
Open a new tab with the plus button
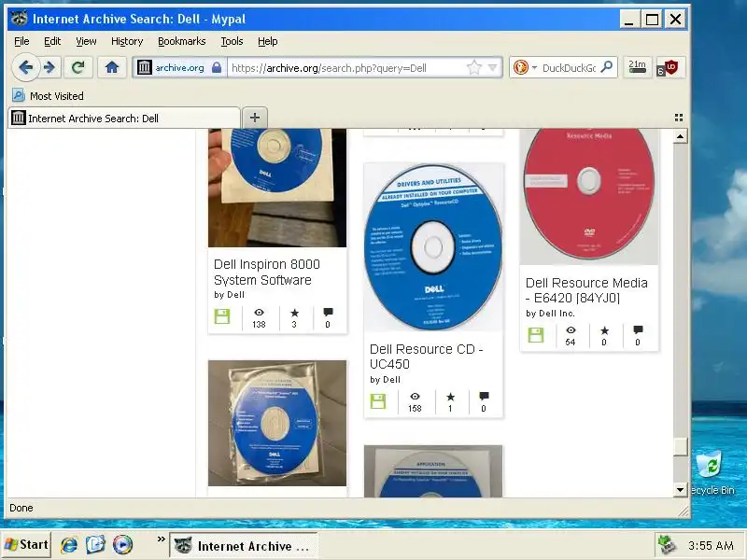pos(255,118)
